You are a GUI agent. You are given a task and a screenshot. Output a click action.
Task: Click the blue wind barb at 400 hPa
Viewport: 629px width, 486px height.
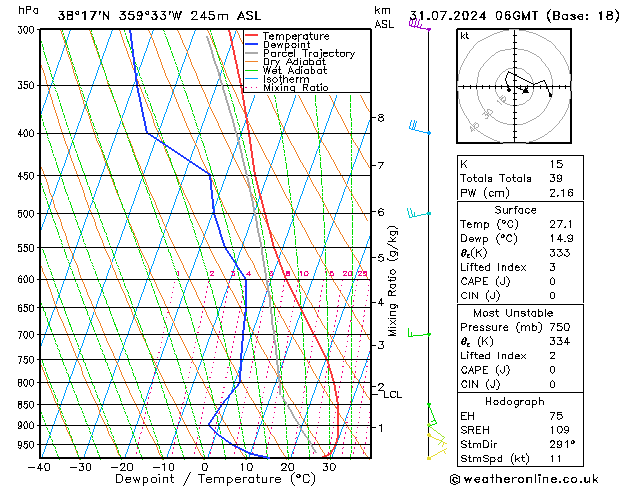point(419,128)
